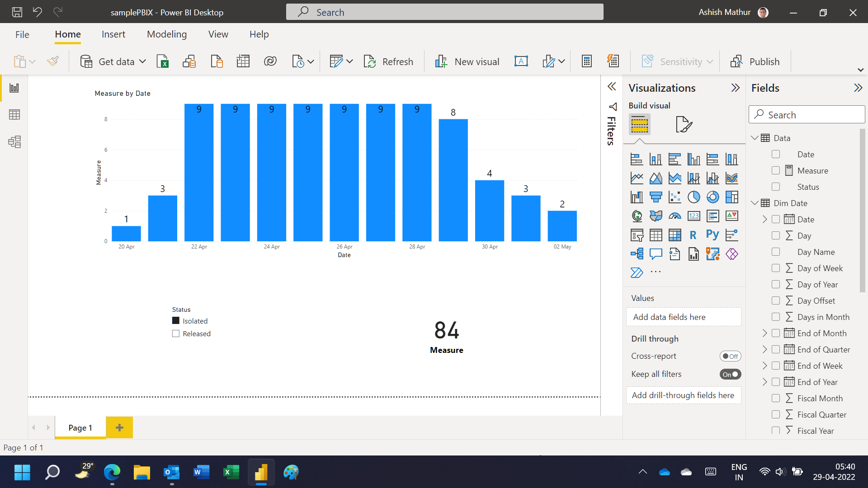Collapse the Fields pane chevrons
Viewport: 868px width, 488px height.
coord(858,88)
